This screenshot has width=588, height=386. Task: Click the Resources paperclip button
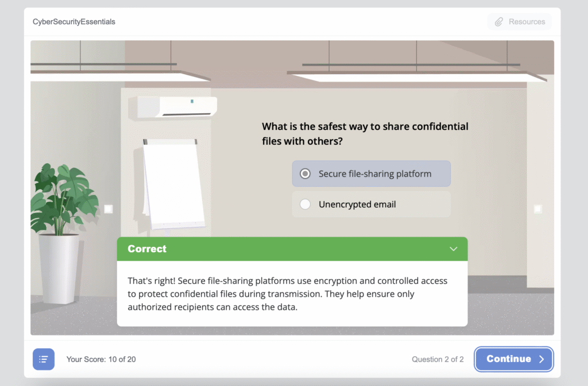coord(519,22)
